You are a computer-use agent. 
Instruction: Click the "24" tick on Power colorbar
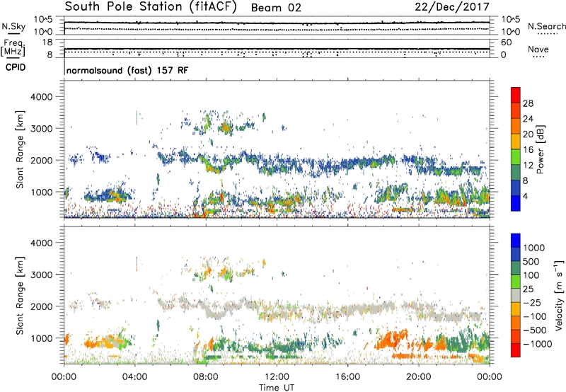(528, 119)
